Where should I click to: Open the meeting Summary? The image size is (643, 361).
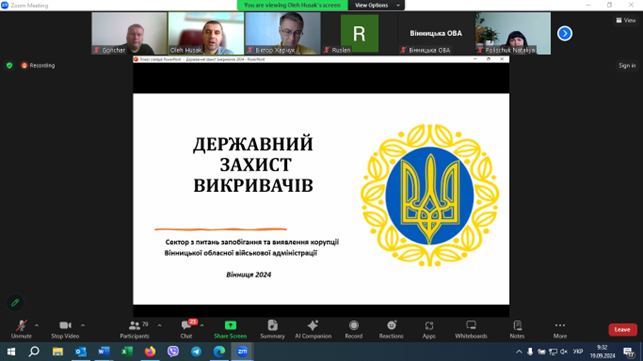pyautogui.click(x=272, y=329)
